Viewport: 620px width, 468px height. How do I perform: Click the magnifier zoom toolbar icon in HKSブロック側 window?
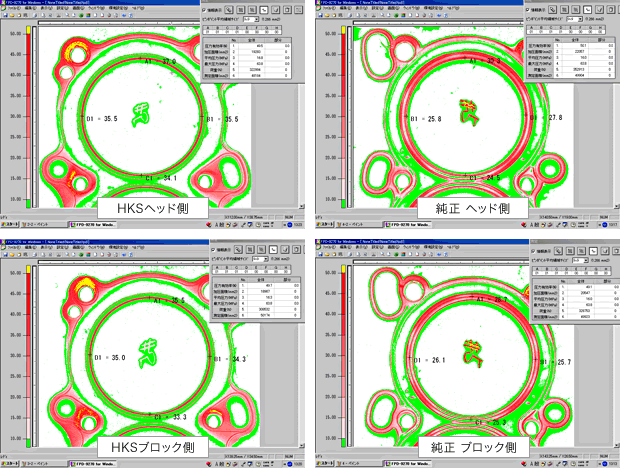point(68,255)
